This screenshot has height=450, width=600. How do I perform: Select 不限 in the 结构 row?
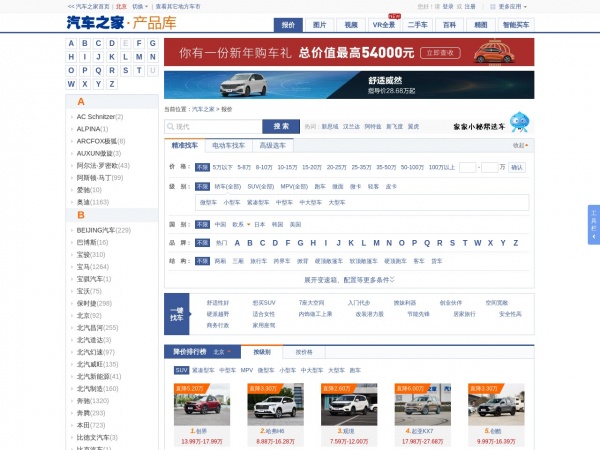[202, 261]
